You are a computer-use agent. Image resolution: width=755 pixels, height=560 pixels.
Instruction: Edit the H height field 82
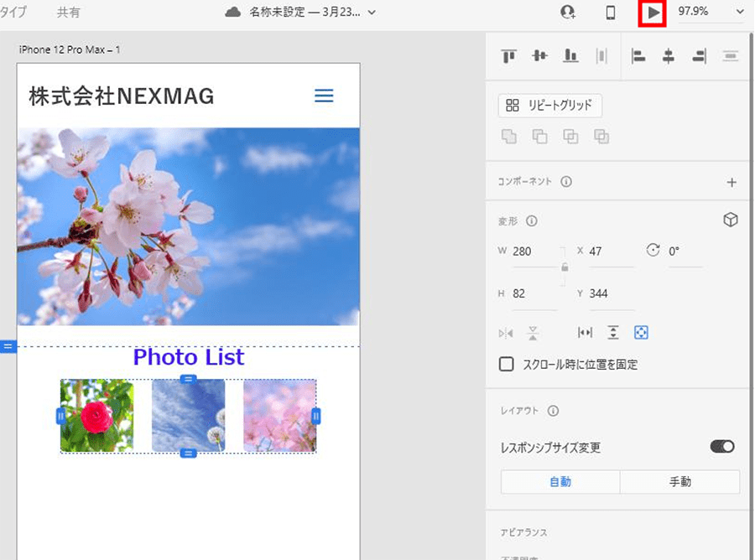coord(534,294)
